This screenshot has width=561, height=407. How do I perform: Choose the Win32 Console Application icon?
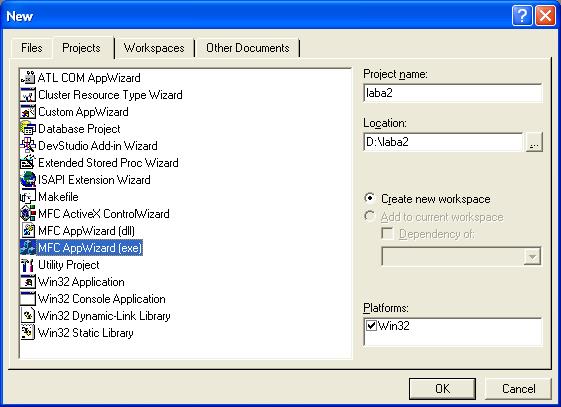click(x=28, y=299)
